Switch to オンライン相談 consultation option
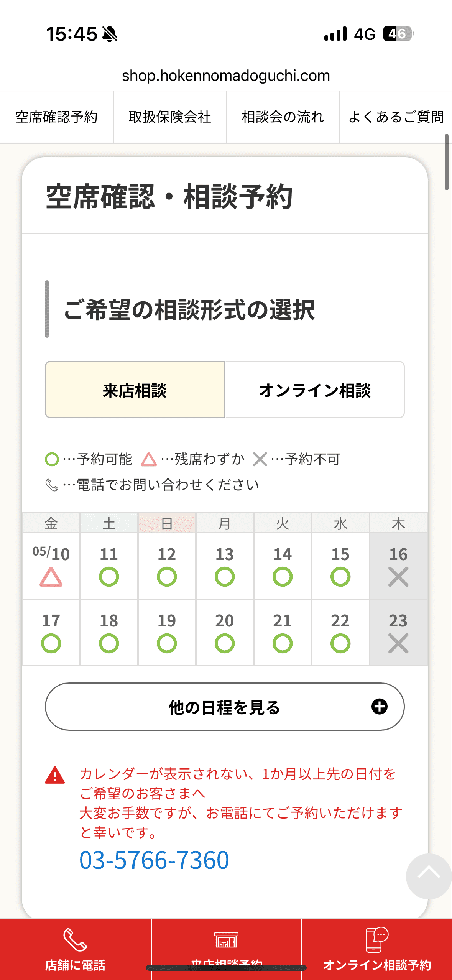Screen dimensions: 452x980 tap(315, 390)
